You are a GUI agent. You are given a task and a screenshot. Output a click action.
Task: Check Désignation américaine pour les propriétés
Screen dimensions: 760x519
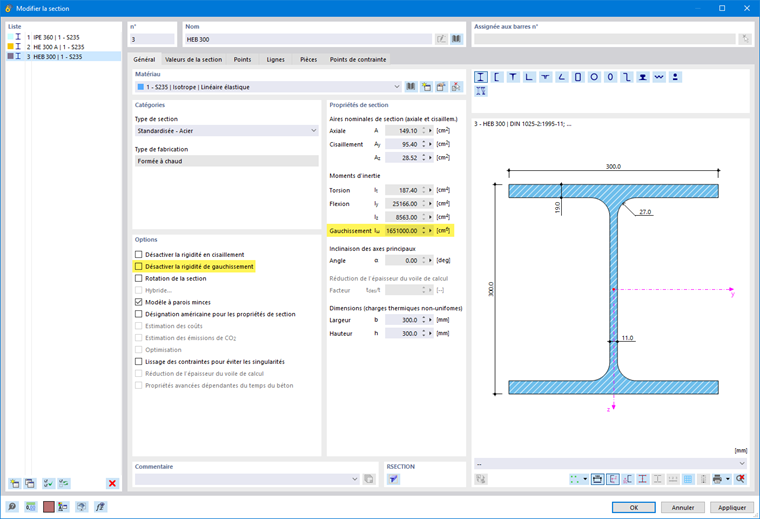click(139, 314)
